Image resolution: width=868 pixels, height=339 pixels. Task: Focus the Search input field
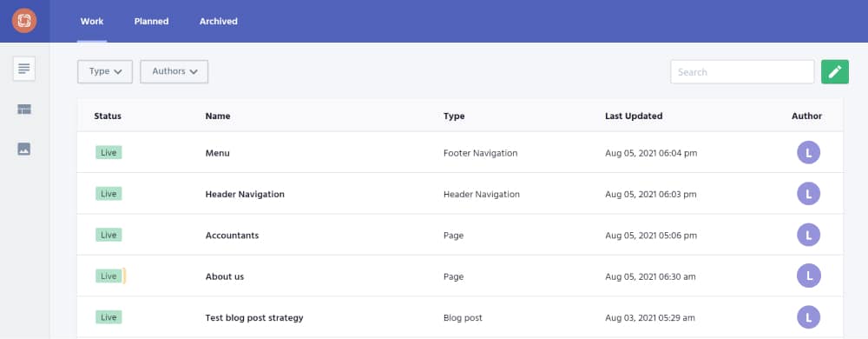(x=742, y=72)
